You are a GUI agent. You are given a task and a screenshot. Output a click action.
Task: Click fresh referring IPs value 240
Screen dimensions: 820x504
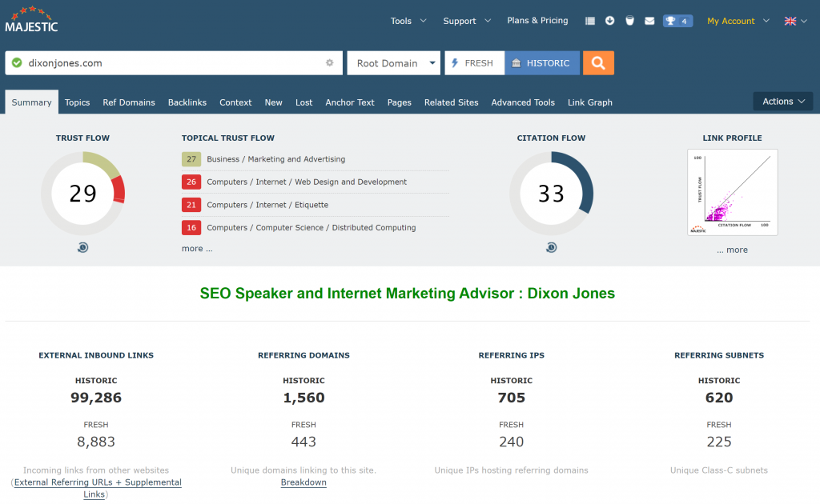pos(512,442)
